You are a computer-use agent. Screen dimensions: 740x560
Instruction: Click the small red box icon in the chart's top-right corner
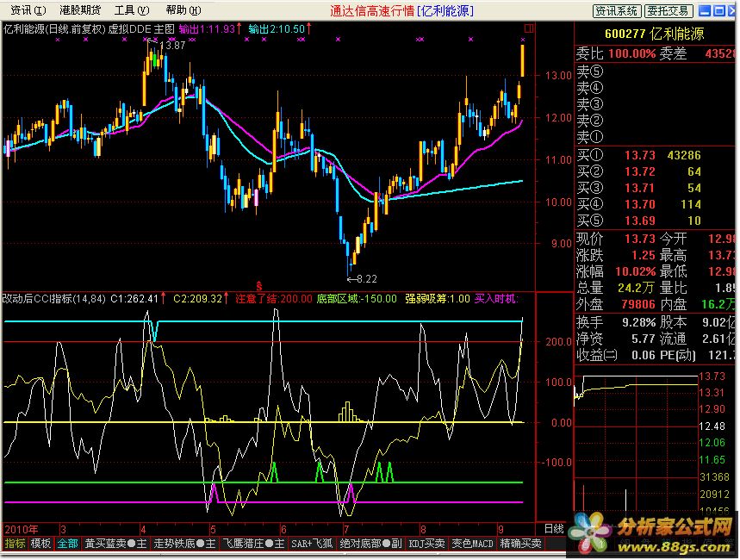tap(529, 28)
